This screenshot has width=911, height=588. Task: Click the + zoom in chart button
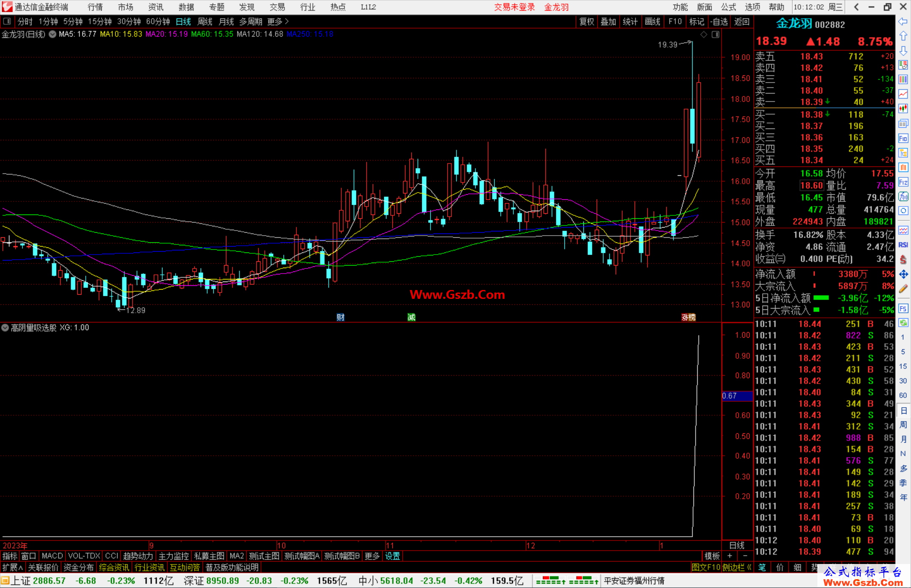click(x=730, y=556)
